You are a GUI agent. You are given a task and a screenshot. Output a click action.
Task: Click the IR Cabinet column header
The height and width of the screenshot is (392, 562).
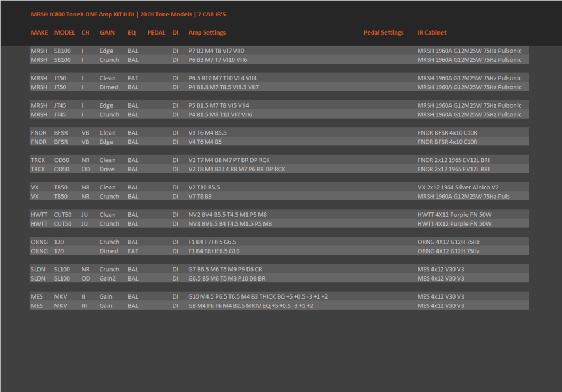pyautogui.click(x=432, y=32)
